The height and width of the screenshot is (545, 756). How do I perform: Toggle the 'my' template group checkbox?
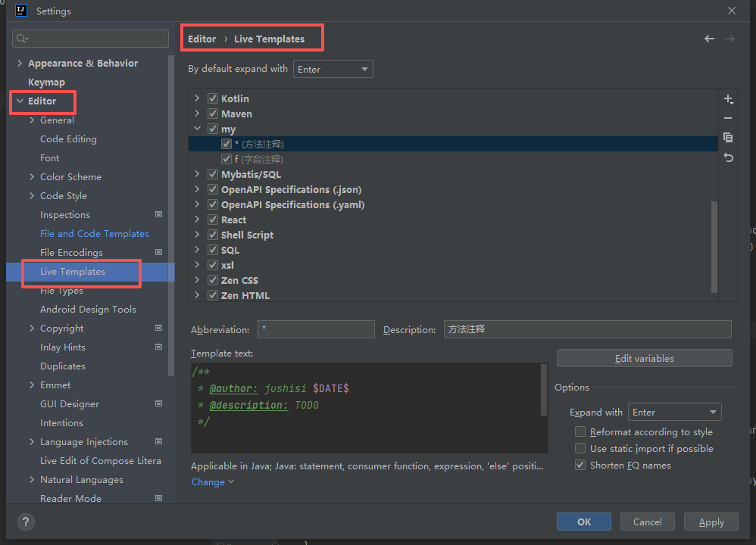(x=213, y=129)
